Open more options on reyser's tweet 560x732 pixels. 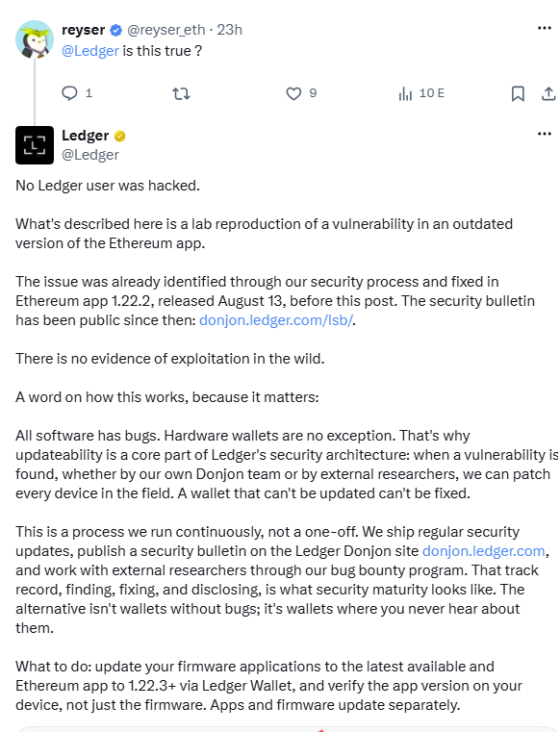click(x=544, y=28)
